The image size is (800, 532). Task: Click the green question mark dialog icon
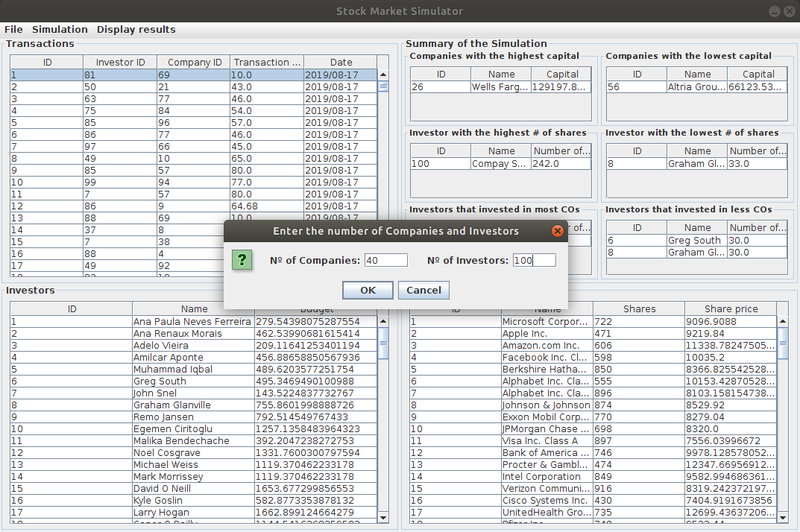coord(240,260)
